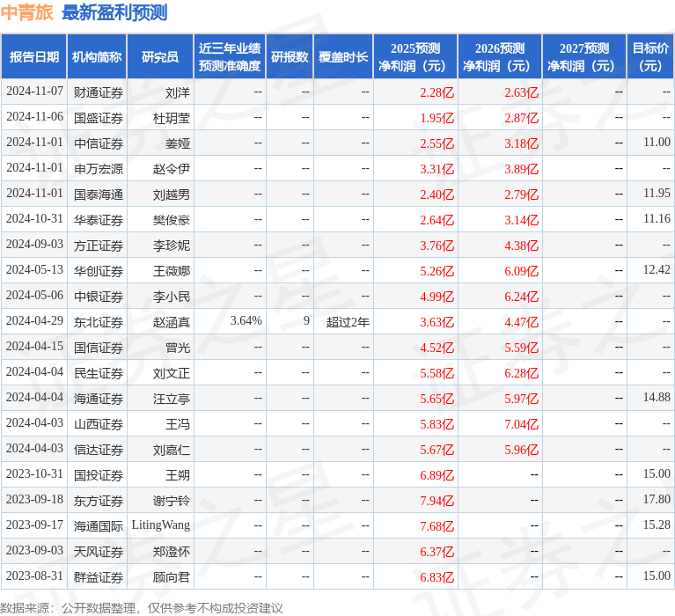Screen dimensions: 675x616
Task: Click the 2026预测净利润 header
Action: 500,57
